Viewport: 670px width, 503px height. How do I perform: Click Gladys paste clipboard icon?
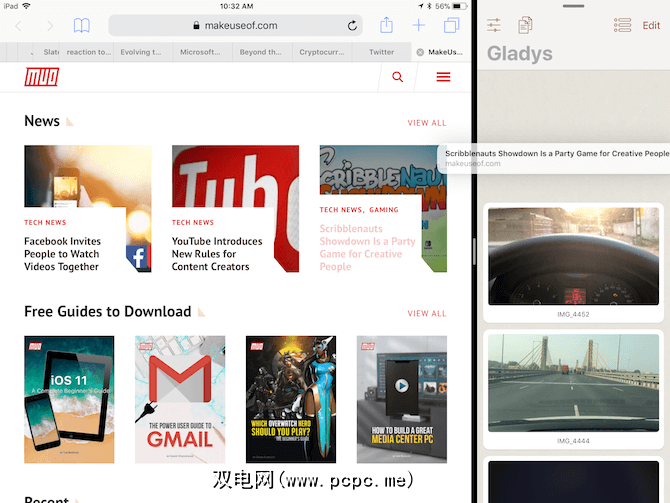pos(525,25)
